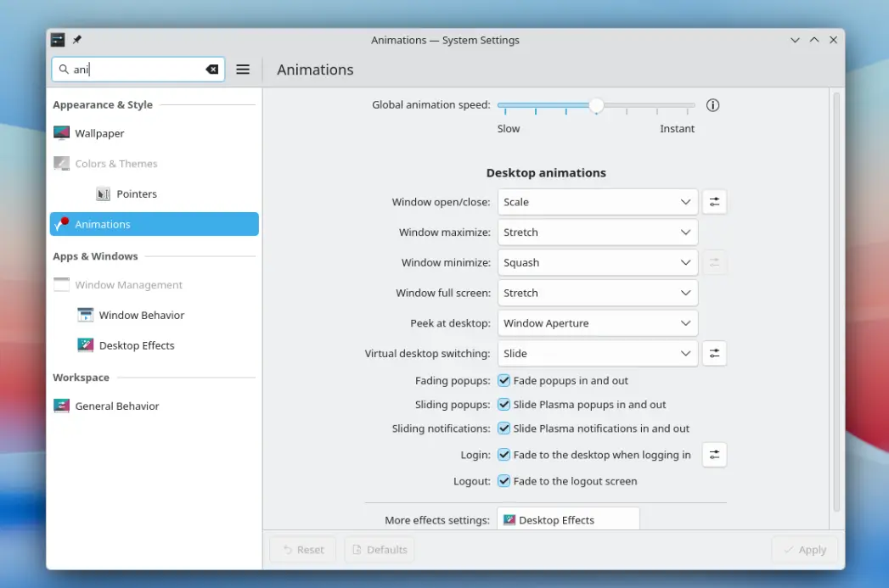Uncheck Fade popups in and out

504,381
